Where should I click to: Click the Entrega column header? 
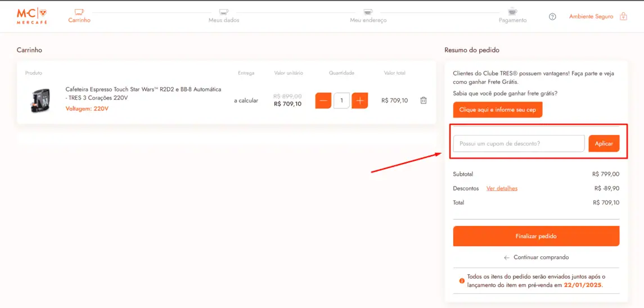[x=246, y=73]
